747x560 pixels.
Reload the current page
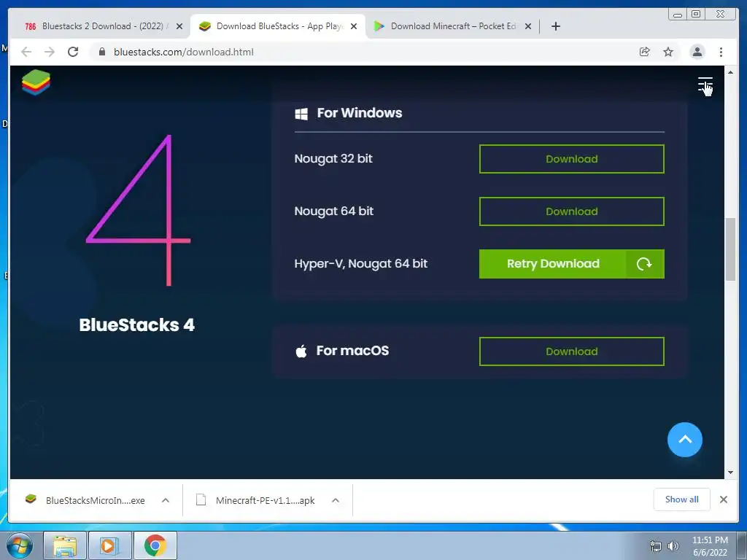point(73,52)
